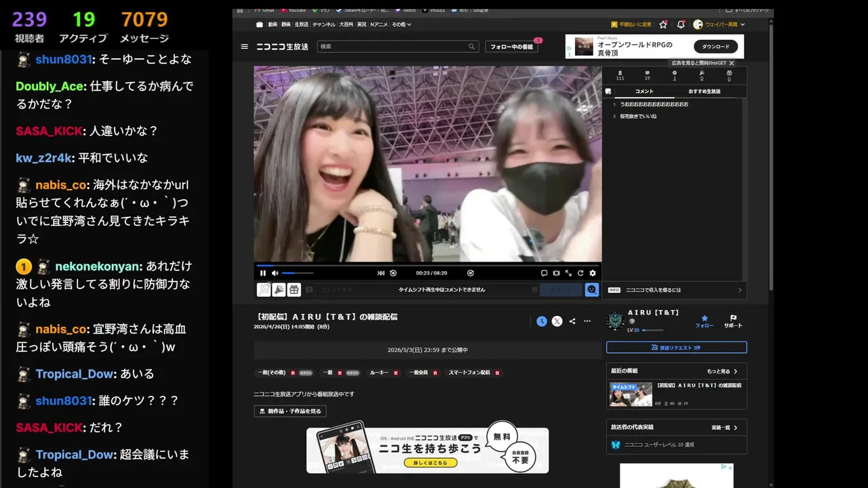Click the comment panel collapse icon
This screenshot has height=488, width=868.
pyautogui.click(x=608, y=91)
